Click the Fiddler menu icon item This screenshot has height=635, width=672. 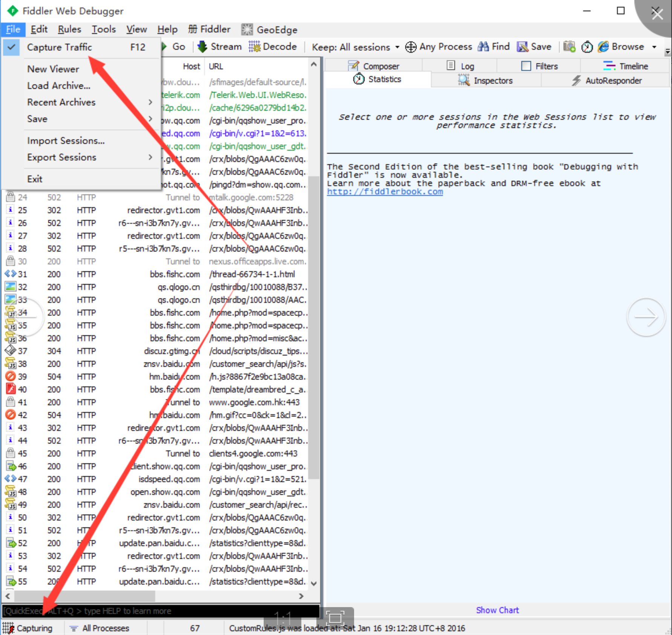point(209,29)
